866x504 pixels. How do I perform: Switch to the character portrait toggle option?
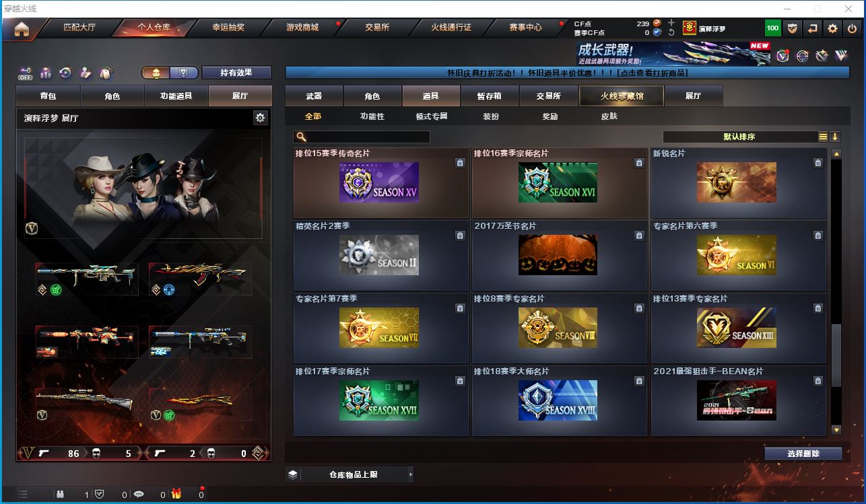coord(156,73)
